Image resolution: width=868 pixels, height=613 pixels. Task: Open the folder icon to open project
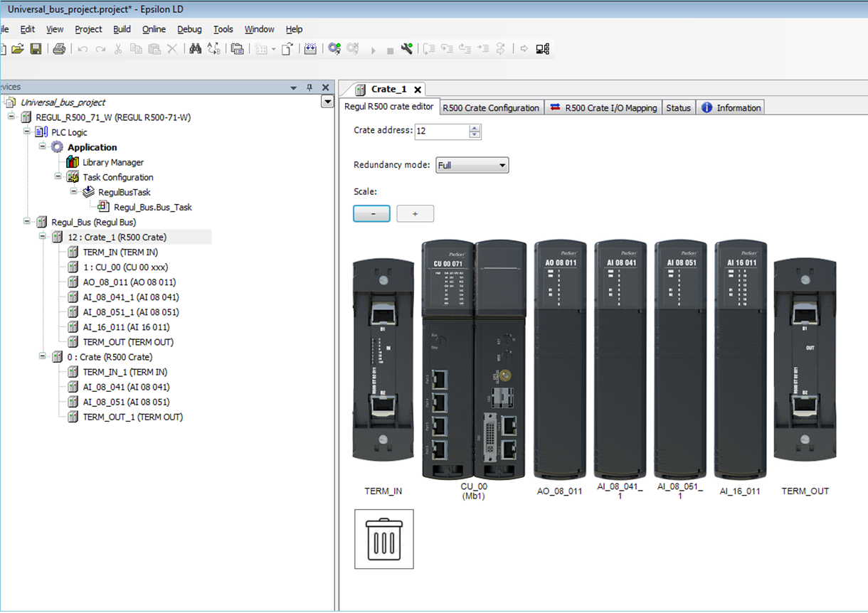[x=18, y=49]
